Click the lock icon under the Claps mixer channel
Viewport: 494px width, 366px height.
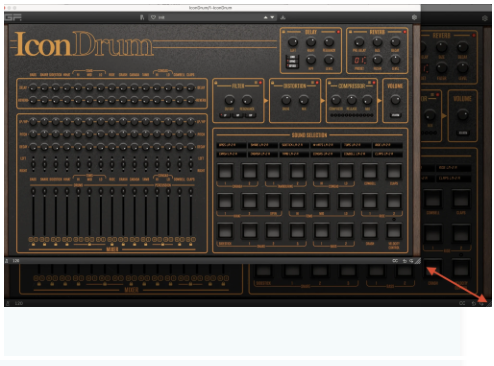point(191,245)
